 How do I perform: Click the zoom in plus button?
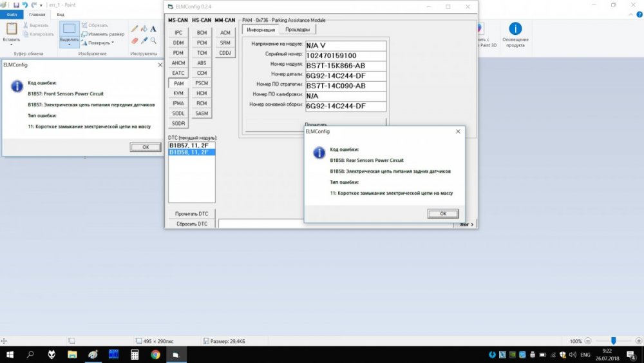pyautogui.click(x=639, y=341)
